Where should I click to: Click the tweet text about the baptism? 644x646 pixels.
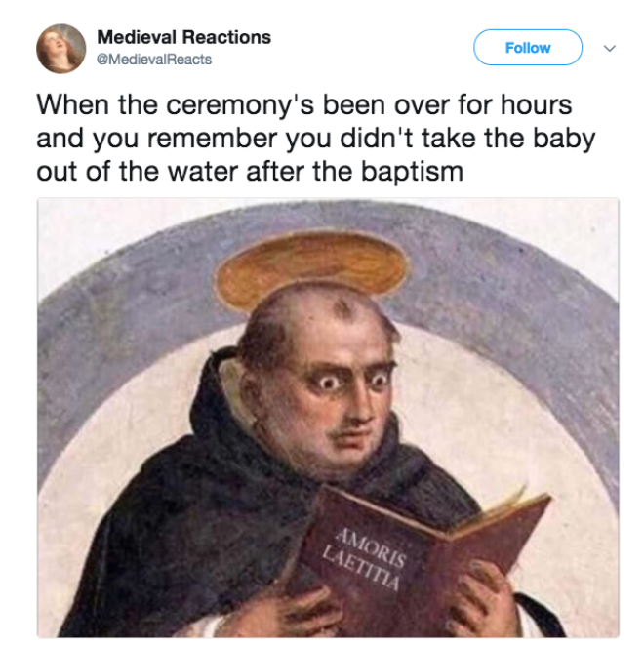[x=316, y=138]
